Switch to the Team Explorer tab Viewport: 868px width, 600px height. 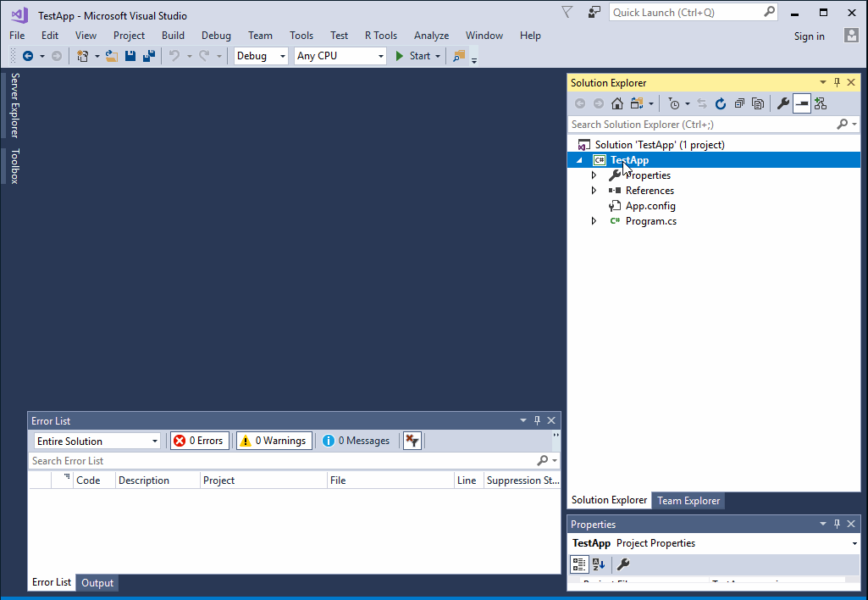(688, 500)
